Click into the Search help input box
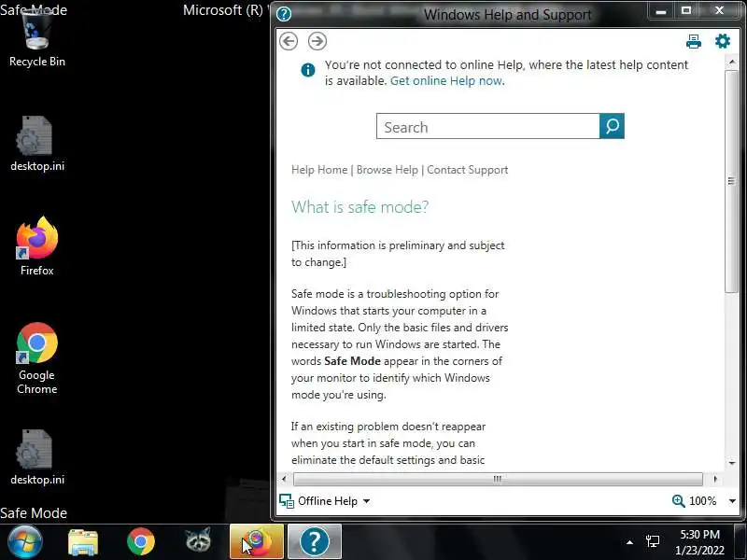Image resolution: width=747 pixels, height=560 pixels. point(487,126)
